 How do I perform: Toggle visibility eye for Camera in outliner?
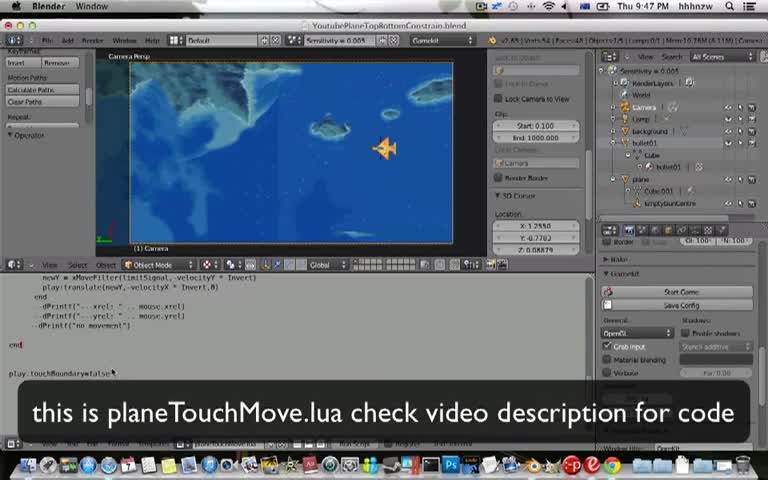pyautogui.click(x=728, y=107)
